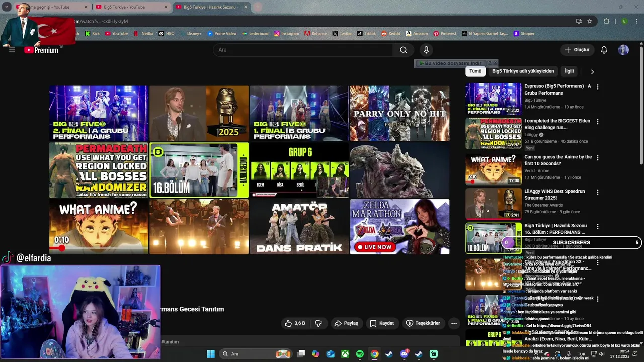Open more actions ellipsis under video
Image resolution: width=644 pixels, height=362 pixels.
click(454, 323)
